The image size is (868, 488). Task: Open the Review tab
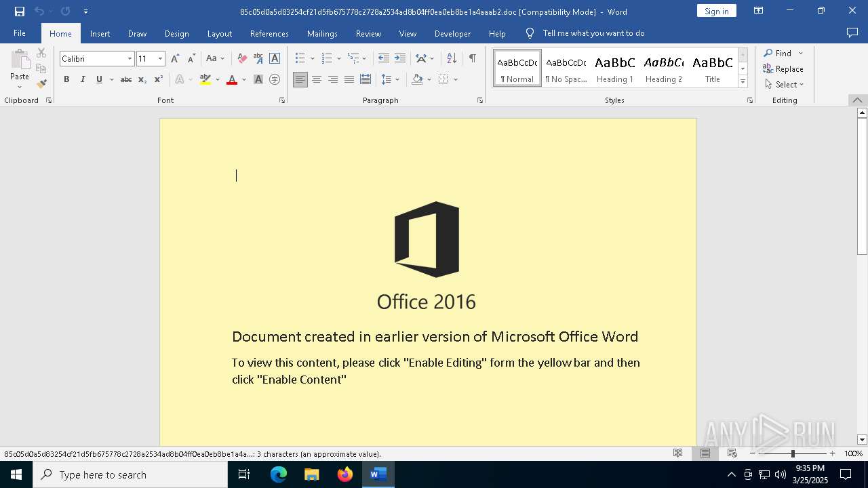[368, 33]
